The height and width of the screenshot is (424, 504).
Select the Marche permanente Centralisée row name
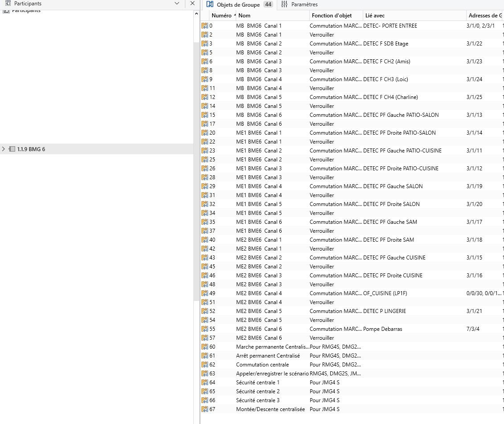click(273, 347)
